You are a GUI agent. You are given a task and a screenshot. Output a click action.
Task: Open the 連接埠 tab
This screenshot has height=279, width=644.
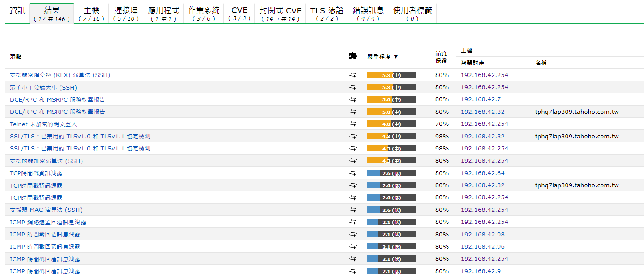coord(126,14)
